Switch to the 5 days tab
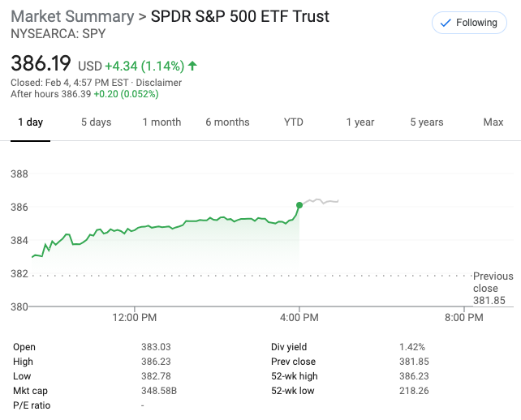Screen dimensions: 521x420 click(x=96, y=122)
